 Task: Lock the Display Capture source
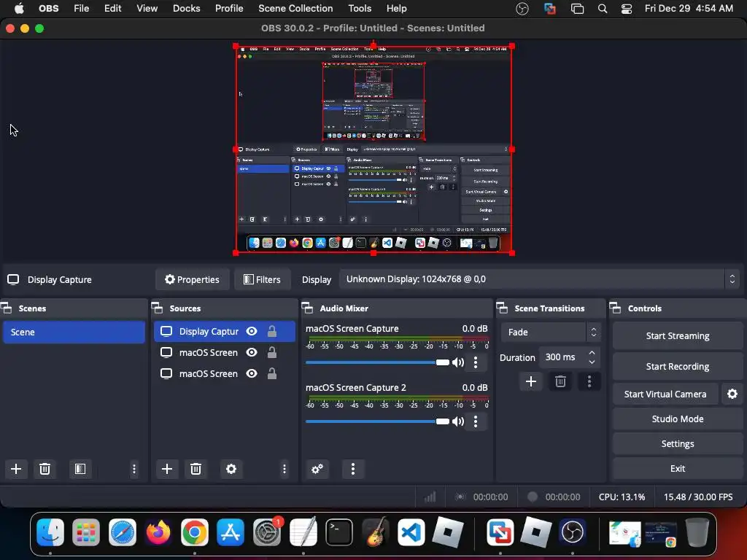pos(272,332)
